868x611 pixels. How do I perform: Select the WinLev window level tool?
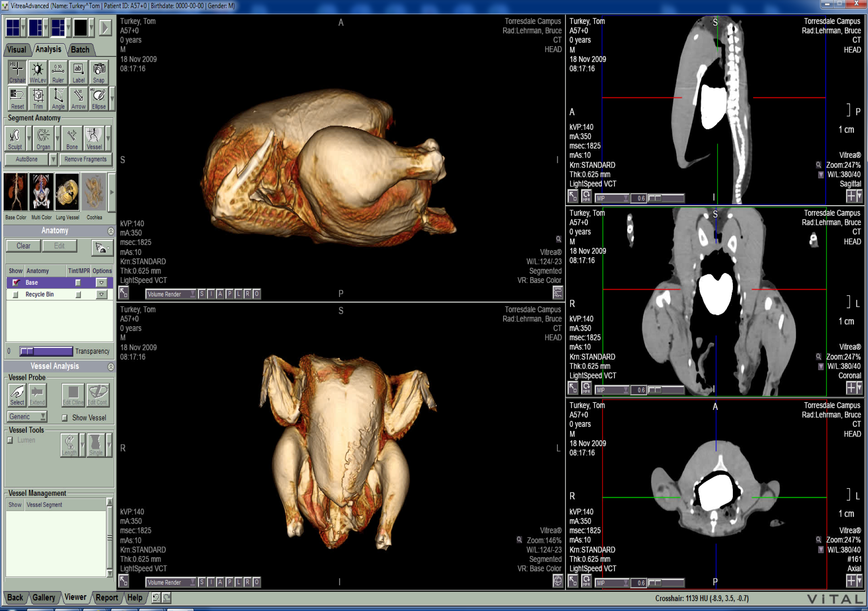pyautogui.click(x=37, y=72)
